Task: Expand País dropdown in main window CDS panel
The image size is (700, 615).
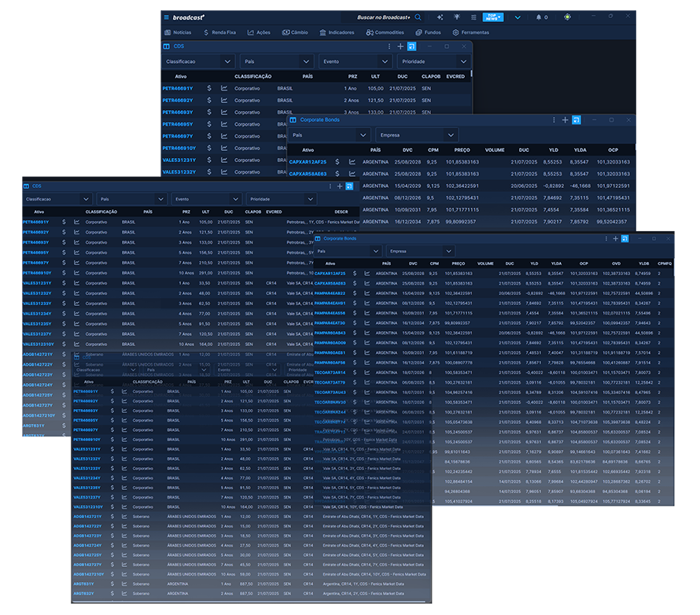Action: tap(306, 61)
